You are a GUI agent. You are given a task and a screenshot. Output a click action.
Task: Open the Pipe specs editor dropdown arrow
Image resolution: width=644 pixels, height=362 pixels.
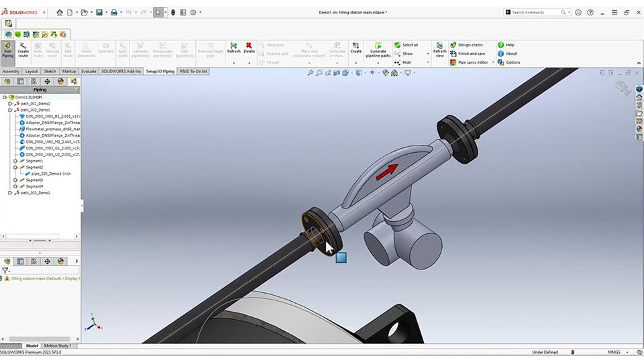pos(493,62)
